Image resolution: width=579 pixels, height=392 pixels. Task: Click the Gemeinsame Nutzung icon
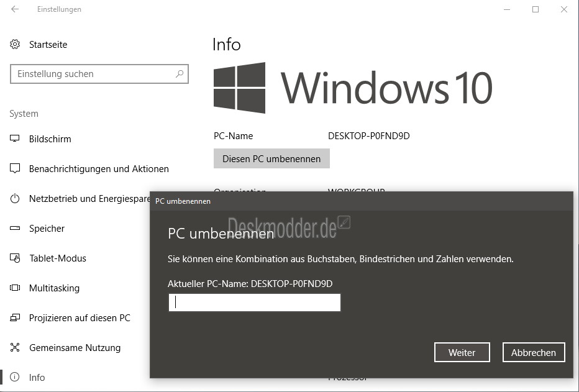tap(15, 347)
